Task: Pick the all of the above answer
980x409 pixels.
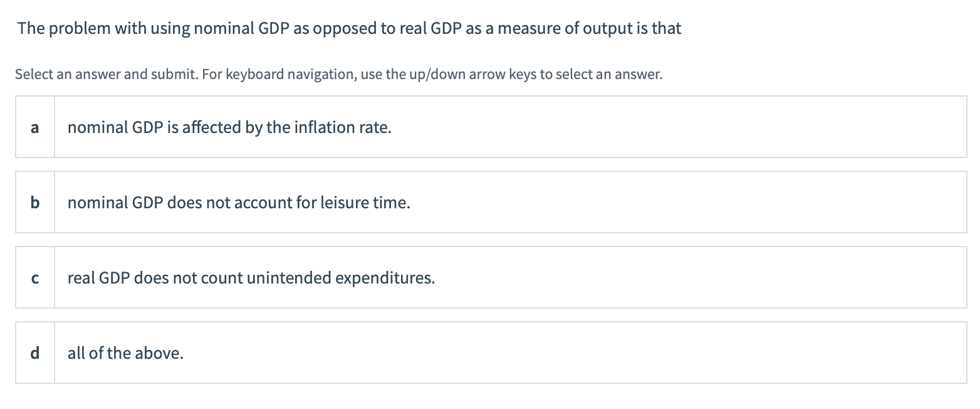Action: point(125,353)
